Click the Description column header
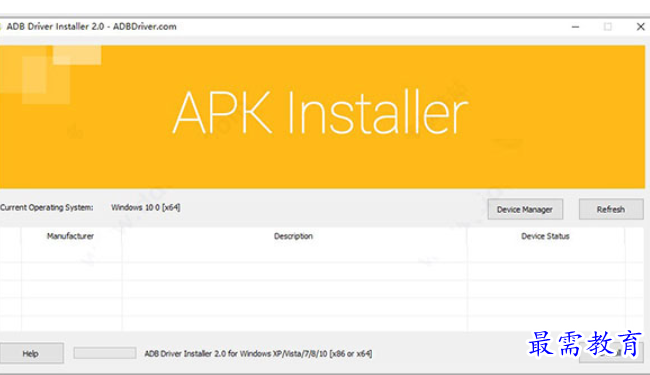This screenshot has height=375, width=650. click(x=293, y=236)
